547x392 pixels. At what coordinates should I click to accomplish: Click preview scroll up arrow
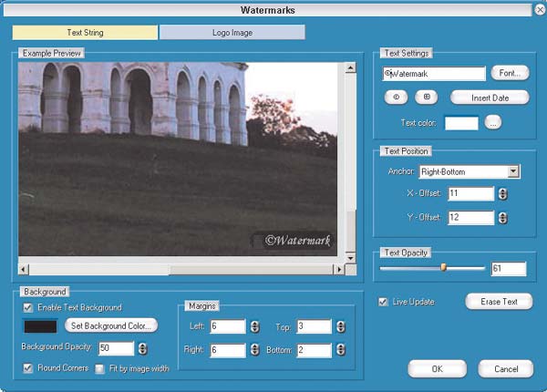coord(351,67)
